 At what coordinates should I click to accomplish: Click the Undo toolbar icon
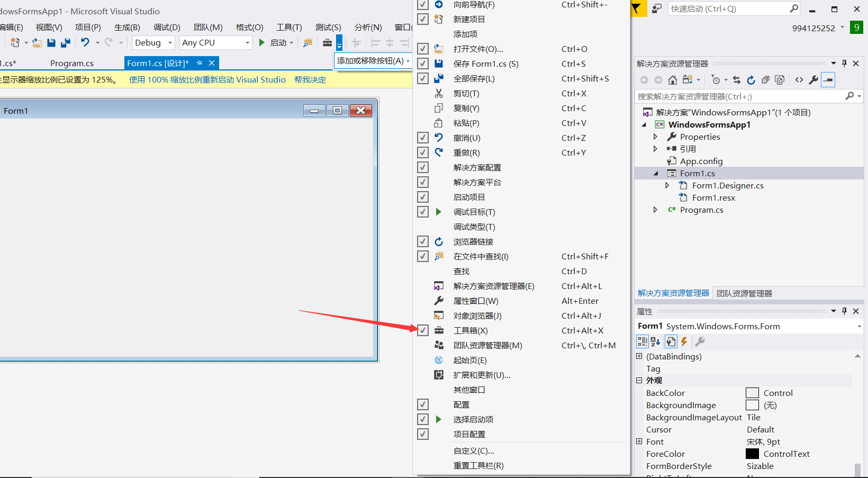[x=85, y=42]
